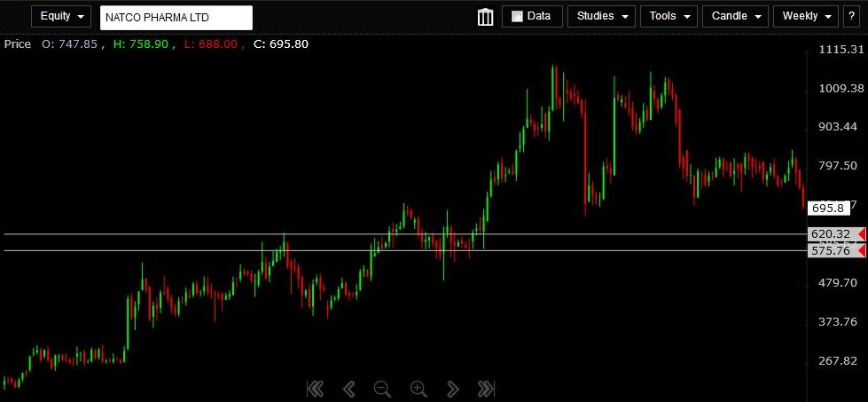Zoom in using the plus magnifier

click(418, 388)
